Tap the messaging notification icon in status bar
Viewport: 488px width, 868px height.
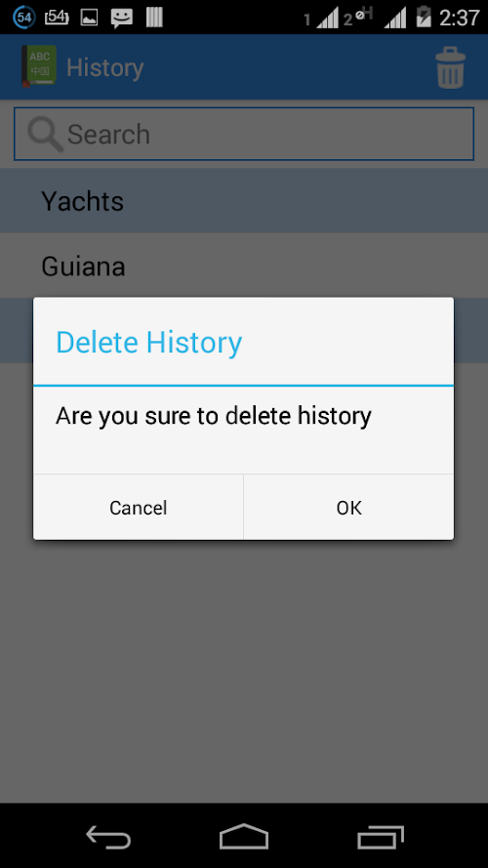pyautogui.click(x=122, y=18)
